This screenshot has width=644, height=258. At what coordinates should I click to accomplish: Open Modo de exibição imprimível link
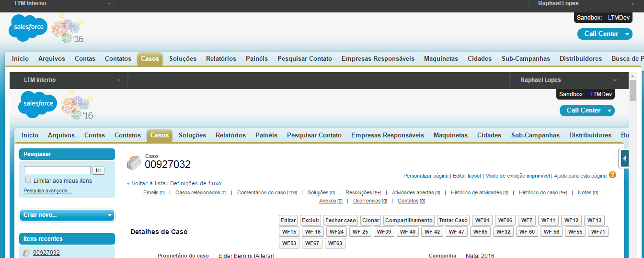coord(517,176)
